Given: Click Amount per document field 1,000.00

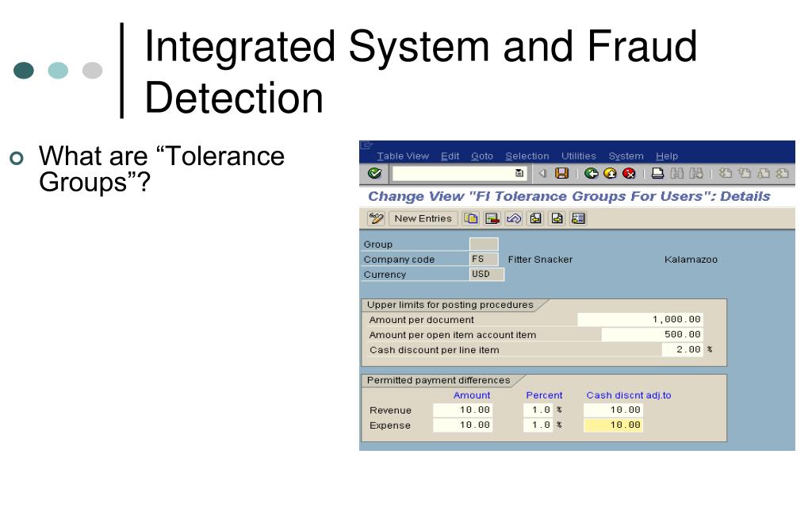Looking at the screenshot, I should pyautogui.click(x=640, y=320).
